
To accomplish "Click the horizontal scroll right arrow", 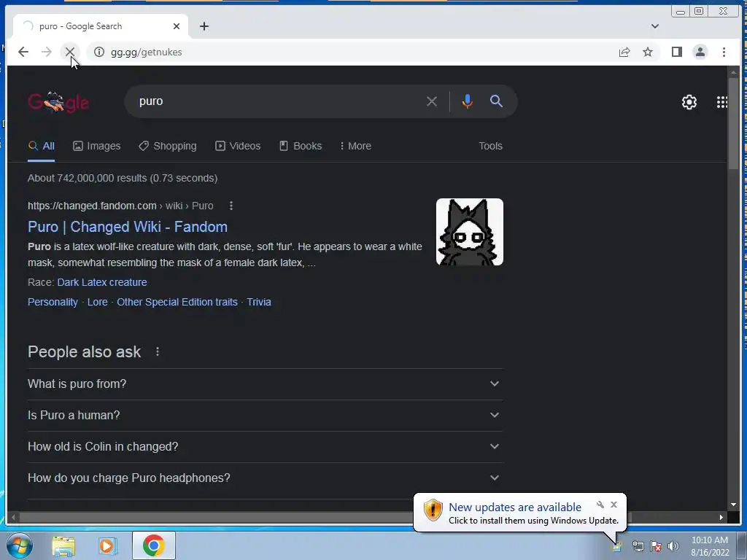I will click(x=721, y=517).
